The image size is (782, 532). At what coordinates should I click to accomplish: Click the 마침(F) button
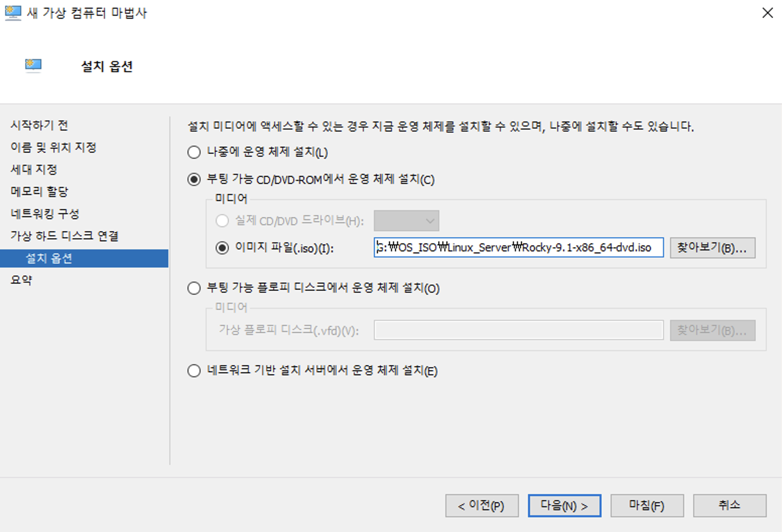(647, 505)
